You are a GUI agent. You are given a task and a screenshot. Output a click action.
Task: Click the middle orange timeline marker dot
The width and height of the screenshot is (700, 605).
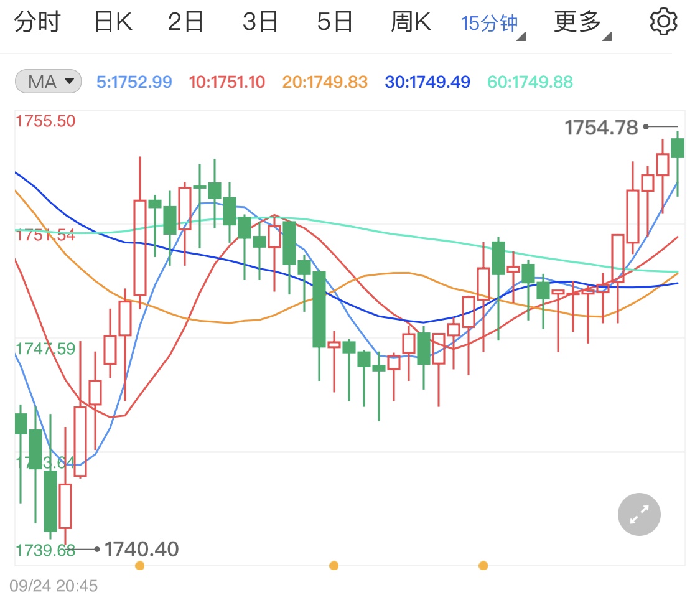pos(334,566)
